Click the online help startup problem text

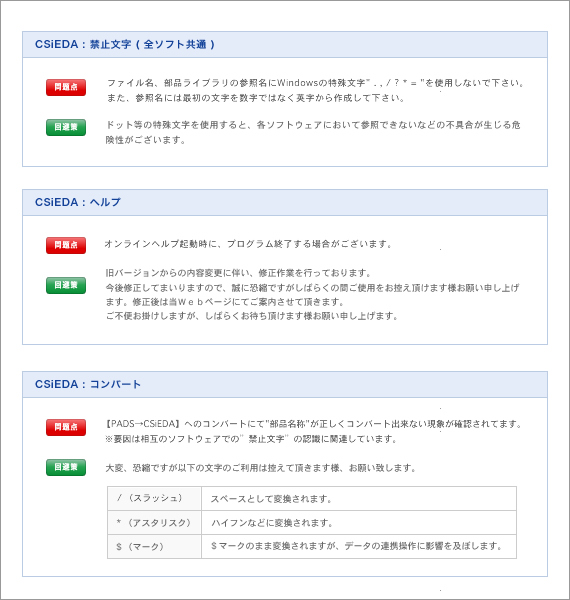248,244
